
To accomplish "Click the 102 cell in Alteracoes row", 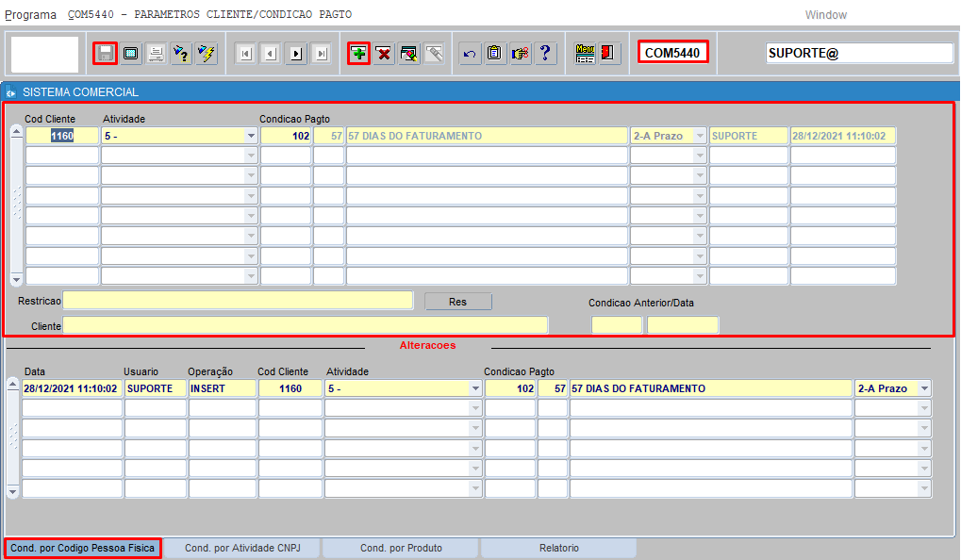I will (x=510, y=388).
